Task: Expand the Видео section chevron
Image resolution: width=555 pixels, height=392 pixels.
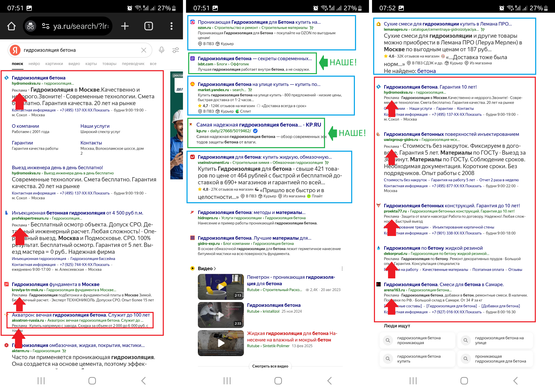Action: click(x=215, y=269)
